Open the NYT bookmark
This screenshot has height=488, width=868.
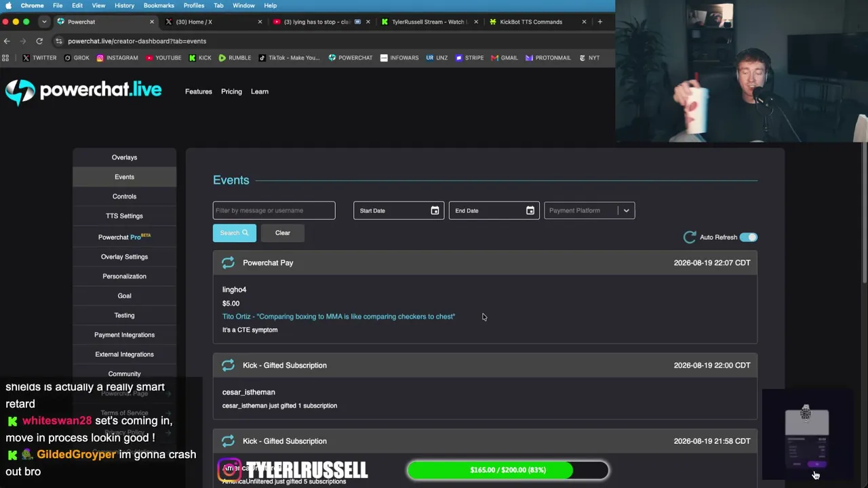pyautogui.click(x=589, y=58)
